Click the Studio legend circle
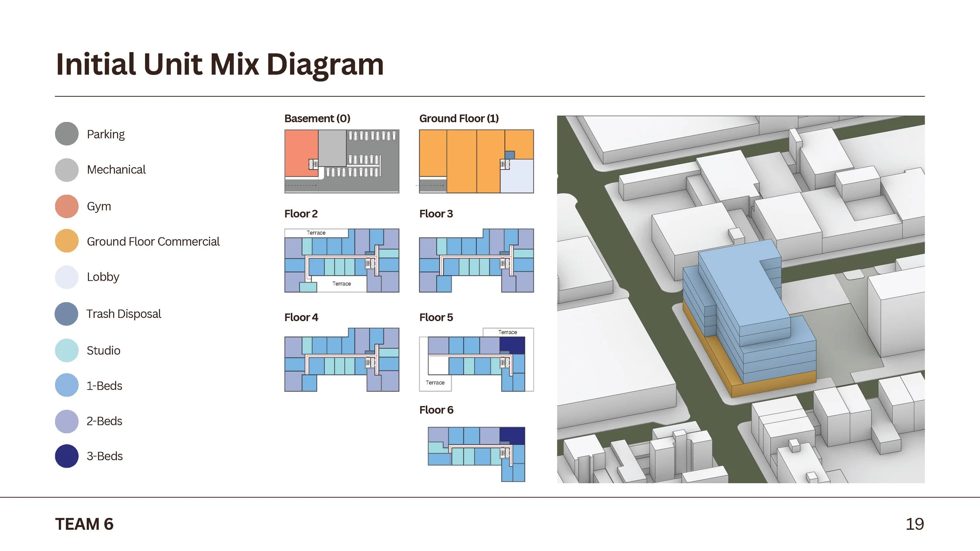Screen dimensions: 980x551 67,350
